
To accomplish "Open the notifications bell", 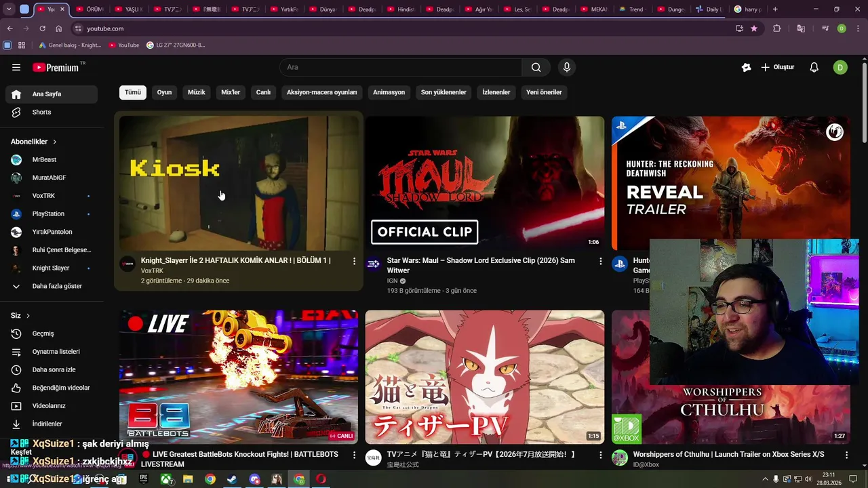I will pos(814,67).
